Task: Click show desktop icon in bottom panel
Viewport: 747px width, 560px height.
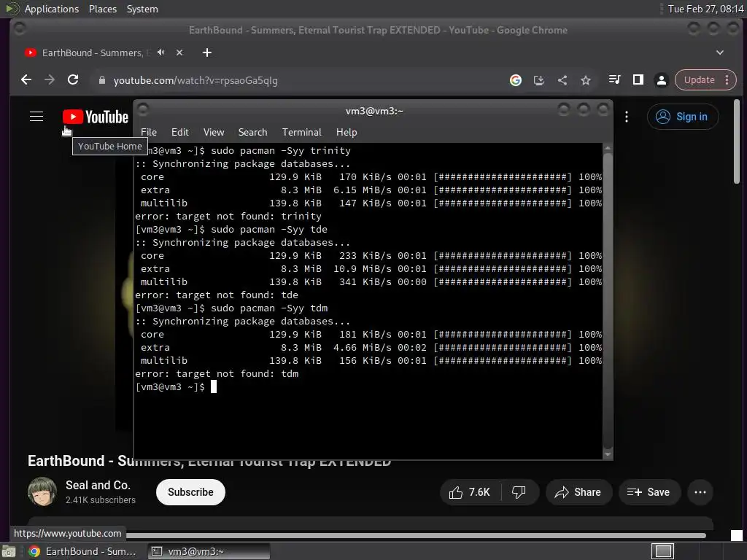Action: click(x=9, y=551)
